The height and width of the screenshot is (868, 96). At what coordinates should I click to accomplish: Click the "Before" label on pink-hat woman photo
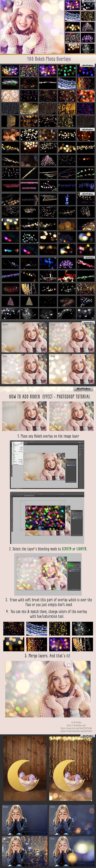(x=5, y=325)
